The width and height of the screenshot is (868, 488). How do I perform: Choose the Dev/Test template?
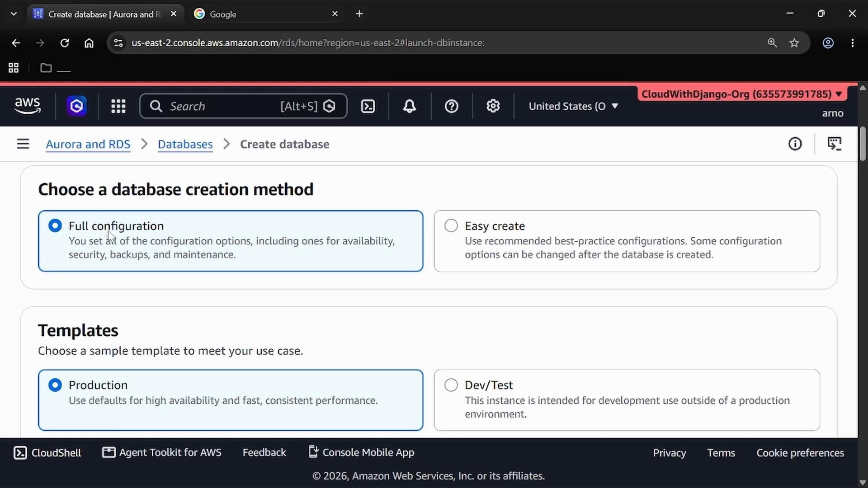point(627,400)
